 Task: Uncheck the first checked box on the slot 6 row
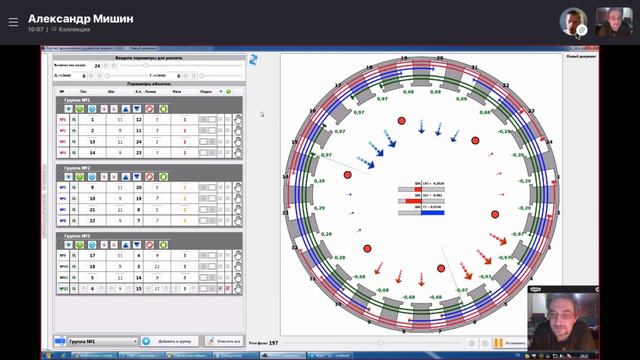(x=220, y=289)
